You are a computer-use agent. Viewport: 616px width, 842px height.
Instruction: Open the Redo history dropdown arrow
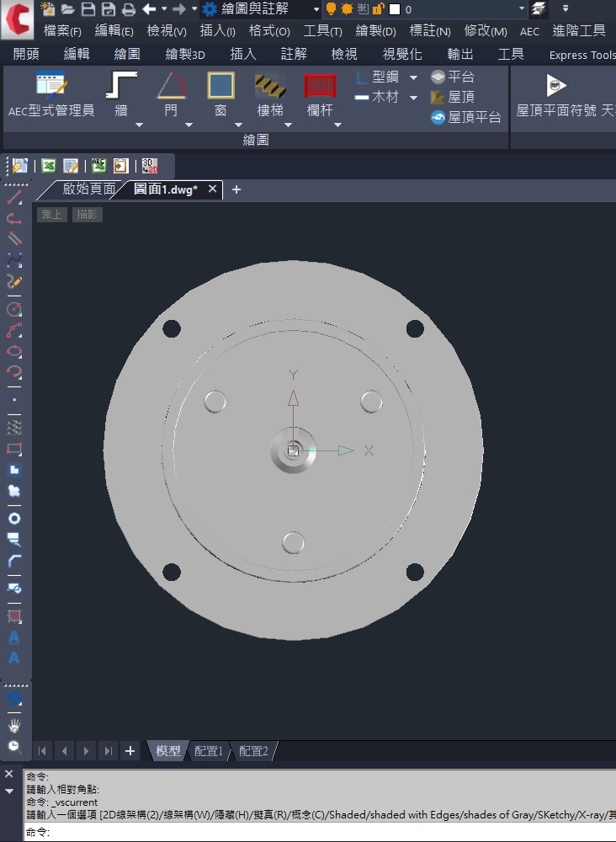coord(194,9)
